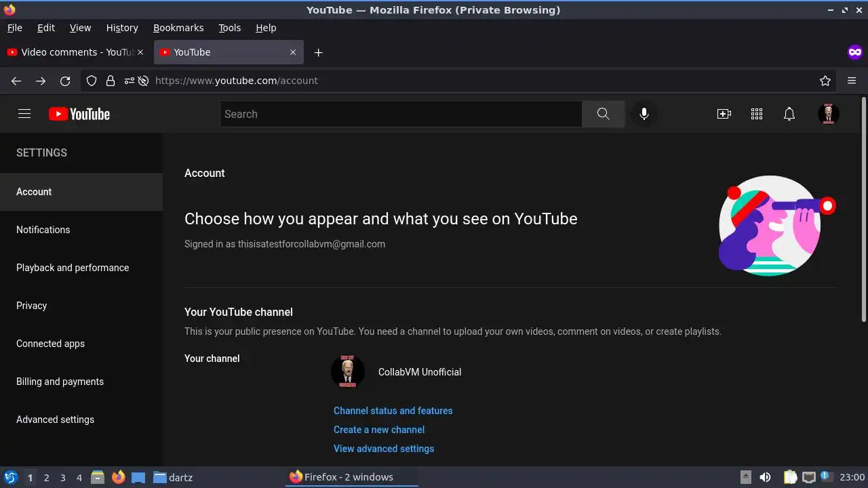Screen dimensions: 868x488
Task: Close the YouTube tab
Action: (293, 52)
